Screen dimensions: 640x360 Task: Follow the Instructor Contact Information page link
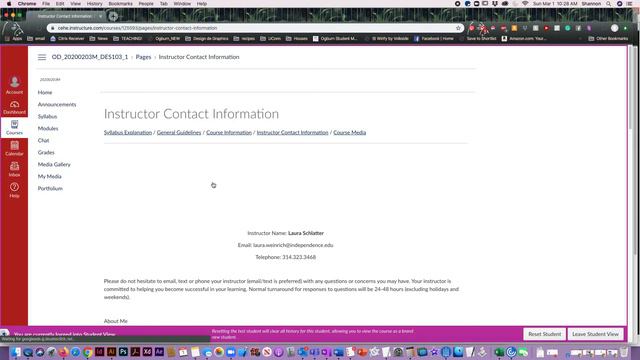pos(292,133)
